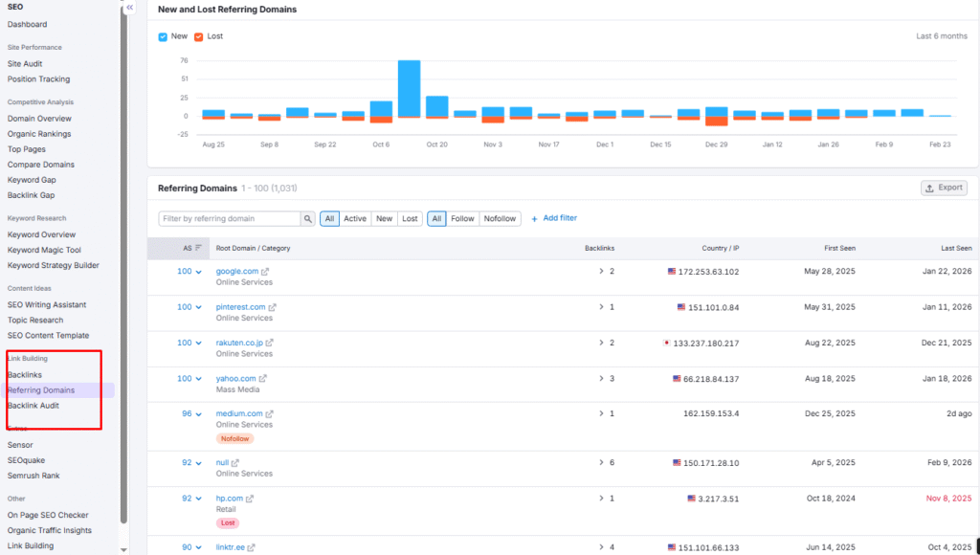This screenshot has height=555, width=980.
Task: Click the AS column sort icon
Action: point(198,248)
